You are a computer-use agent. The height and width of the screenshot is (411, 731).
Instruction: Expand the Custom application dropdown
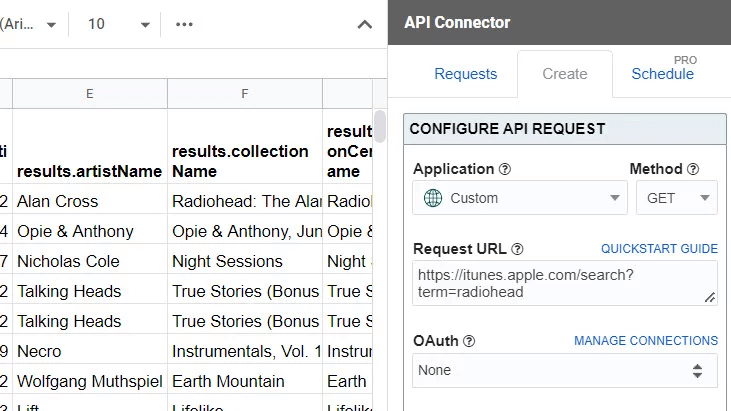point(520,198)
